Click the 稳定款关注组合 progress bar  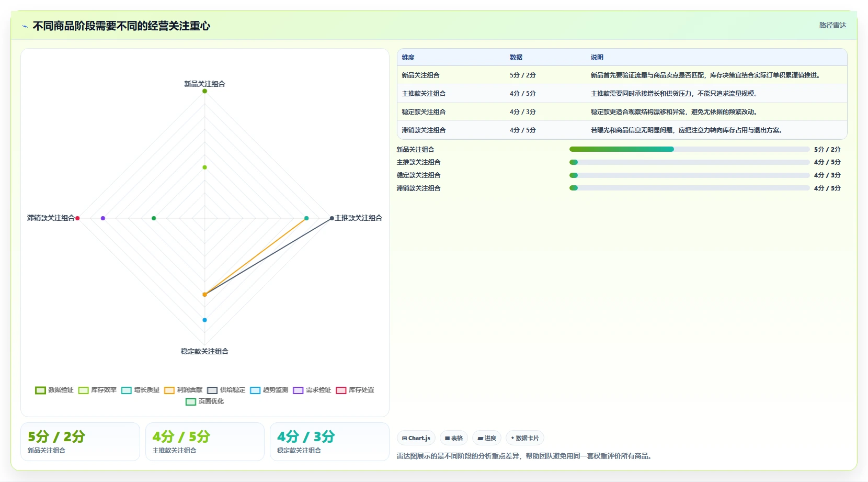click(x=689, y=175)
